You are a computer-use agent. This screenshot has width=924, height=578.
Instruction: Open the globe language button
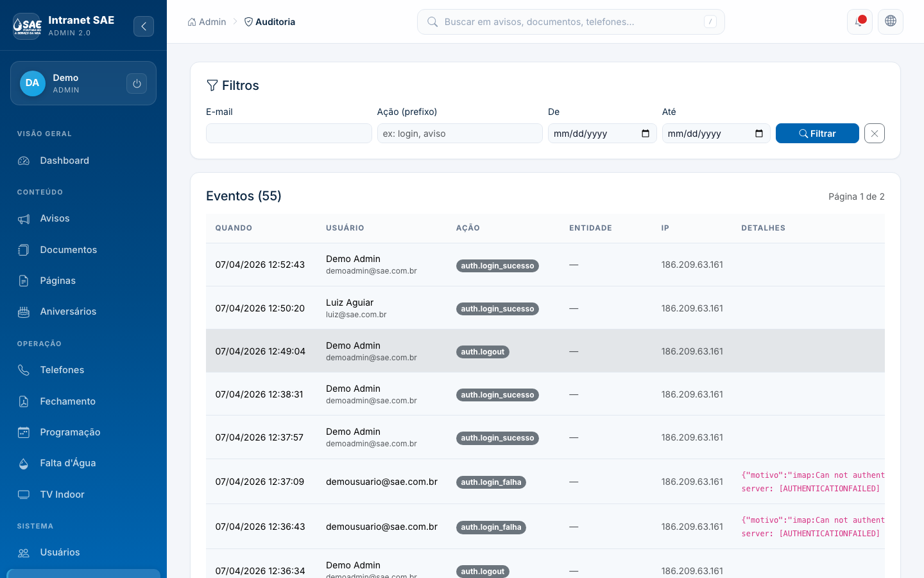[891, 21]
